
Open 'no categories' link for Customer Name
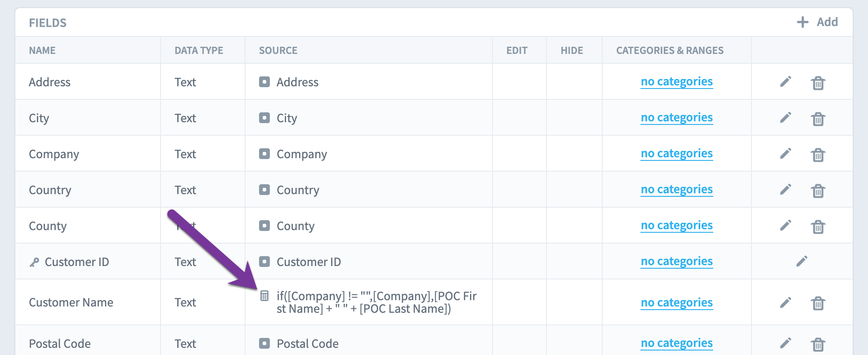(676, 303)
